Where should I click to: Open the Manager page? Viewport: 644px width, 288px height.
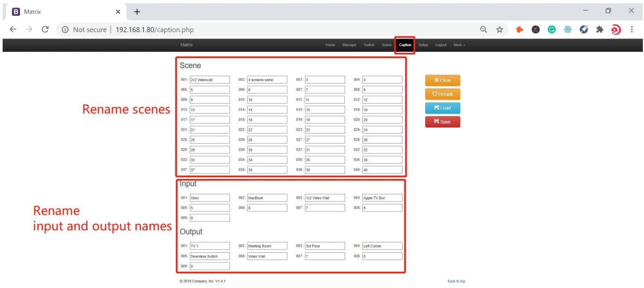tap(349, 45)
